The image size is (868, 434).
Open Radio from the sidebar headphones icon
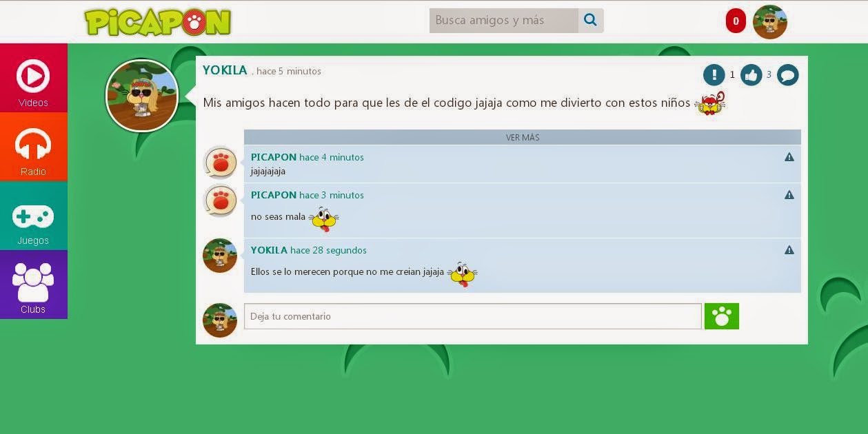click(33, 146)
